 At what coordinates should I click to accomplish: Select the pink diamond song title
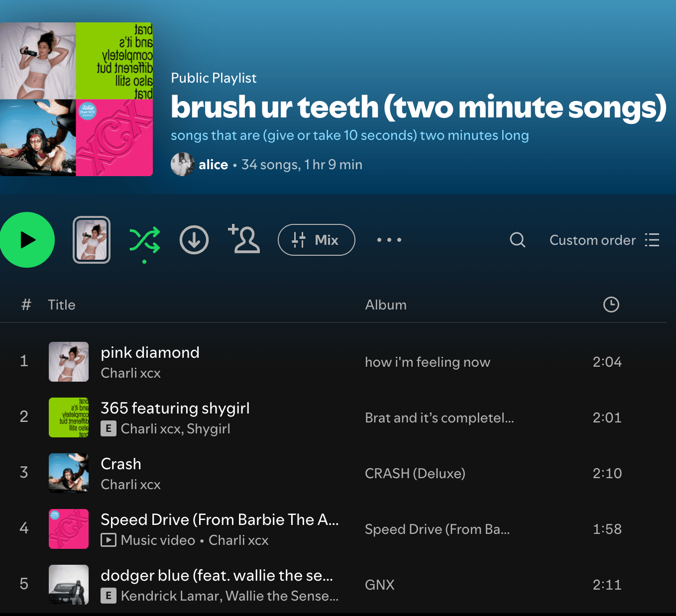point(150,352)
